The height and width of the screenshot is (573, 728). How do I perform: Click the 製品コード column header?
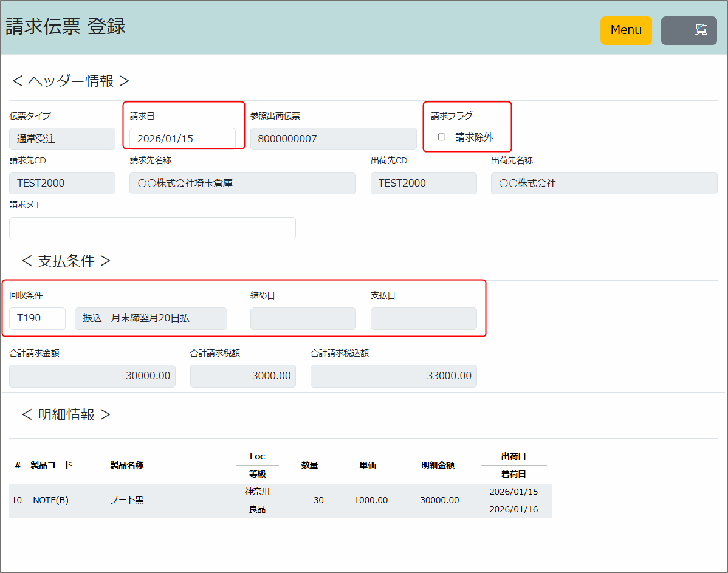click(x=51, y=465)
